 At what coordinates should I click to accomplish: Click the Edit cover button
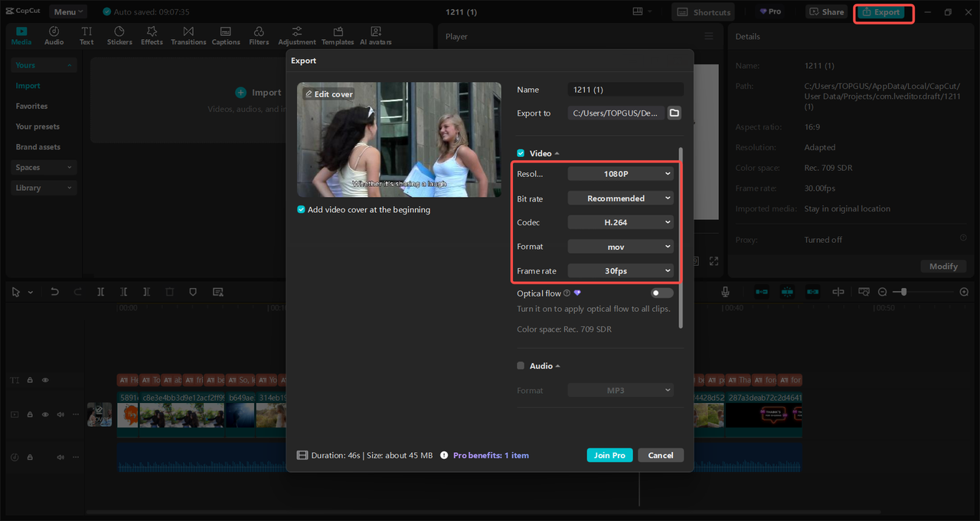pos(329,94)
